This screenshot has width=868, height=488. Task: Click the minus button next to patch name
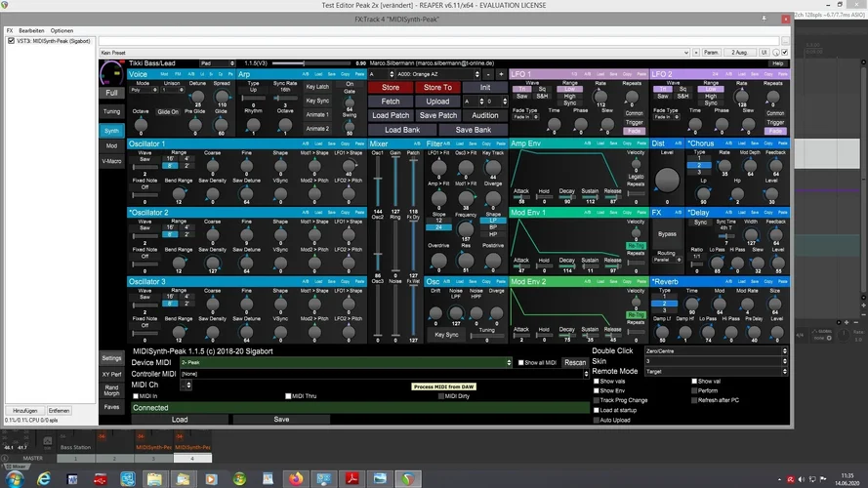pyautogui.click(x=487, y=73)
